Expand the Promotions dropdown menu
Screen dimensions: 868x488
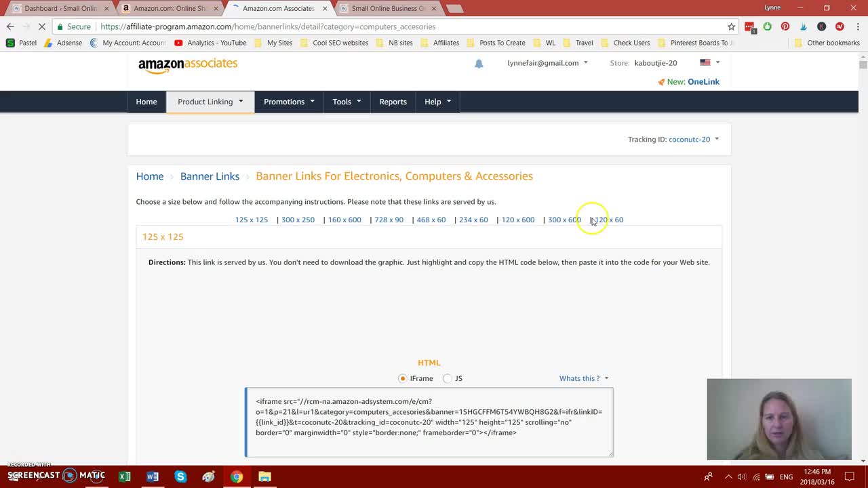(x=289, y=102)
